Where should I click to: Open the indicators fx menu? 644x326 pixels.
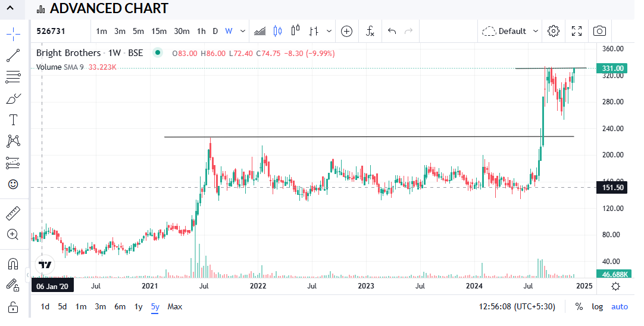[370, 31]
